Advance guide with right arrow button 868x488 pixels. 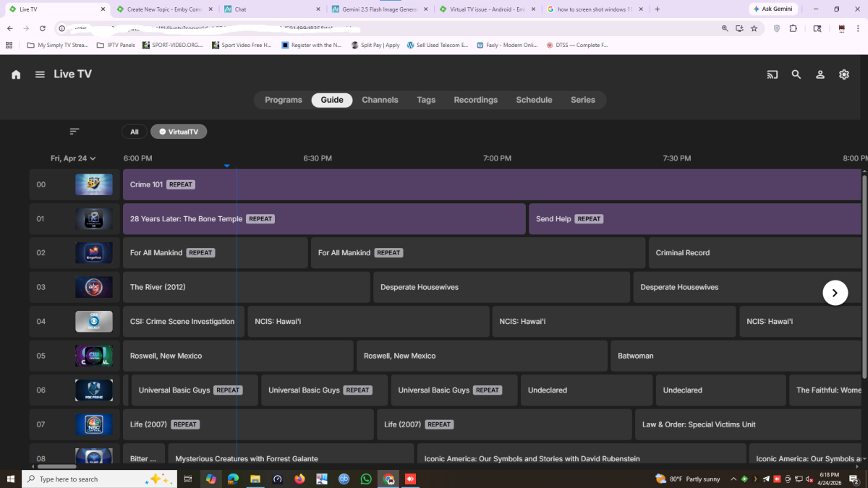coord(835,293)
